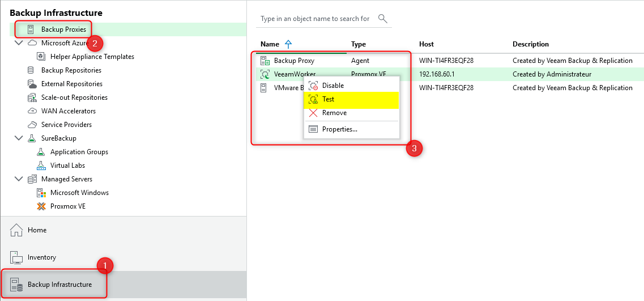Select Backup Repositories in the tree

tap(71, 70)
